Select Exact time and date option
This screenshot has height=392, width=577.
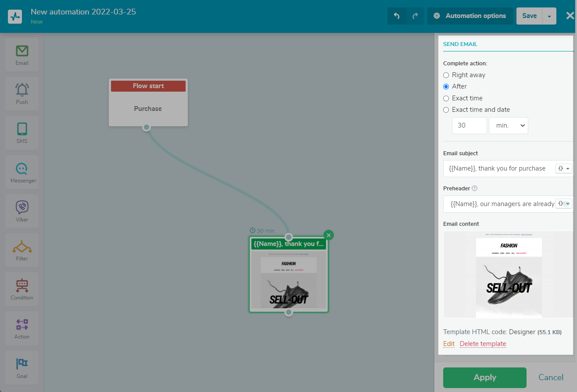point(446,110)
